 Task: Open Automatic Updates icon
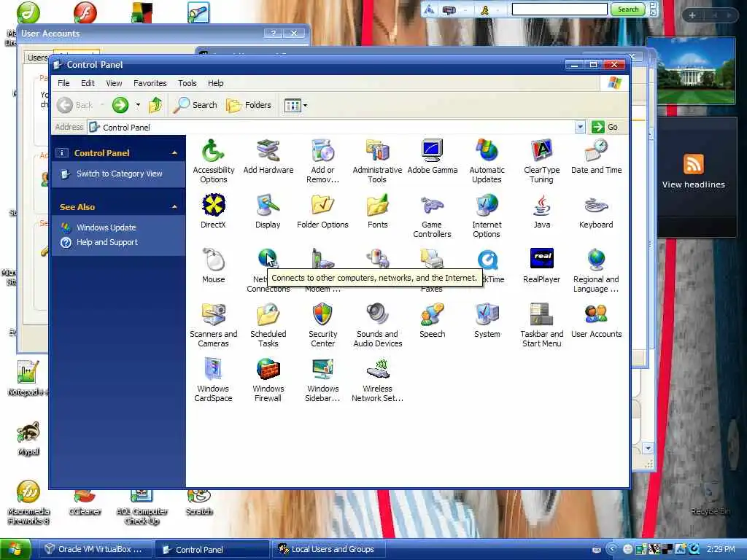pos(487,161)
